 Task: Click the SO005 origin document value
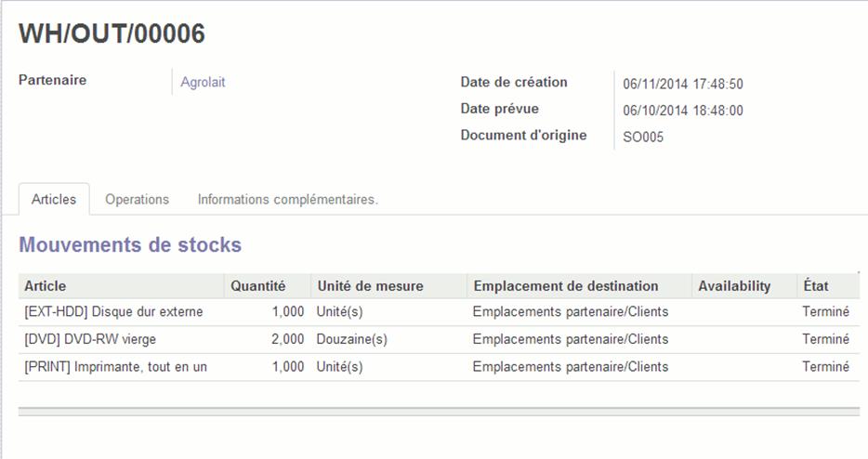[x=643, y=137]
